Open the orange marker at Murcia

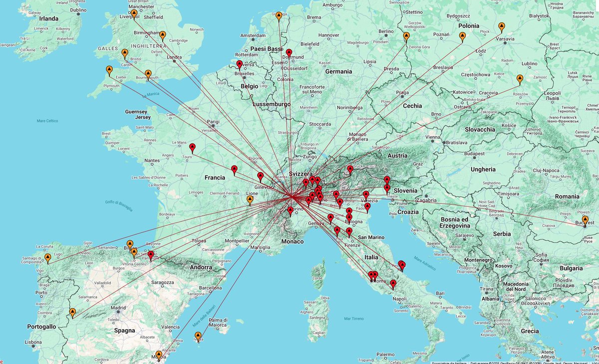click(159, 356)
